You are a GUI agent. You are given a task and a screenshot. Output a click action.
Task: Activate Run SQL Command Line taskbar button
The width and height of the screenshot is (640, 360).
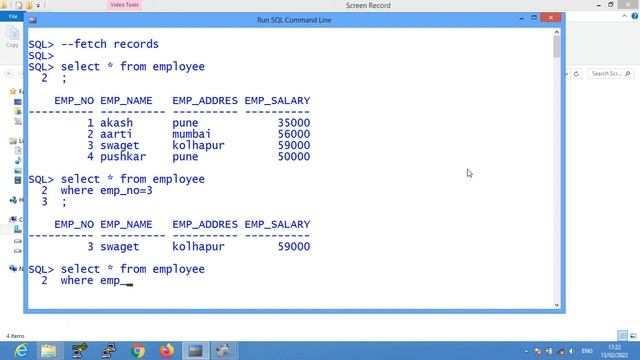[x=195, y=351]
